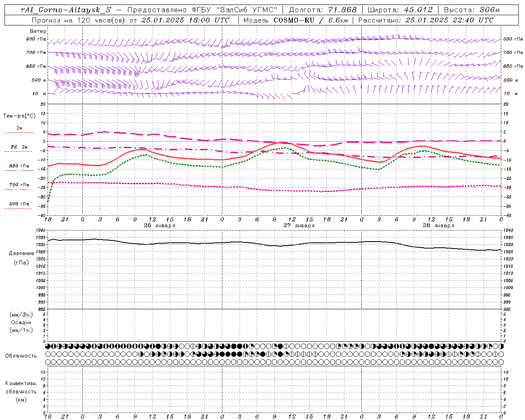
Task: Select the Тем-ра(°C) axis title
Action: point(19,116)
